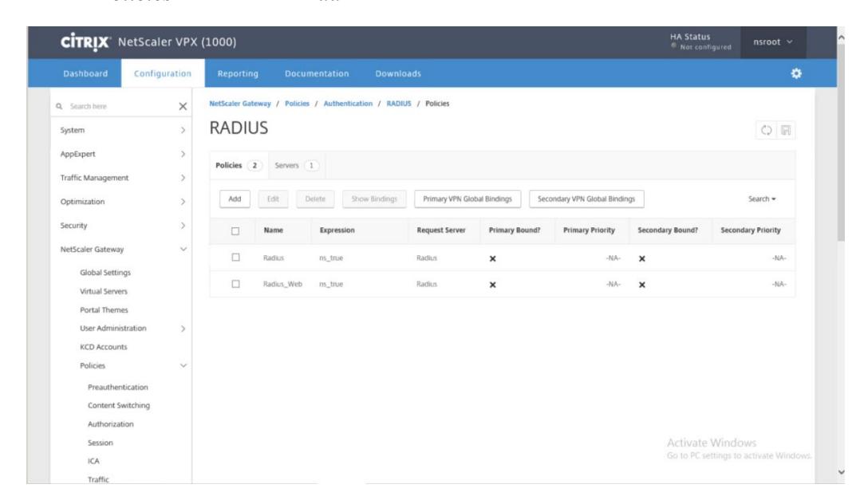This screenshot has height=504, width=864.
Task: Open the settings gear icon
Action: (x=795, y=73)
